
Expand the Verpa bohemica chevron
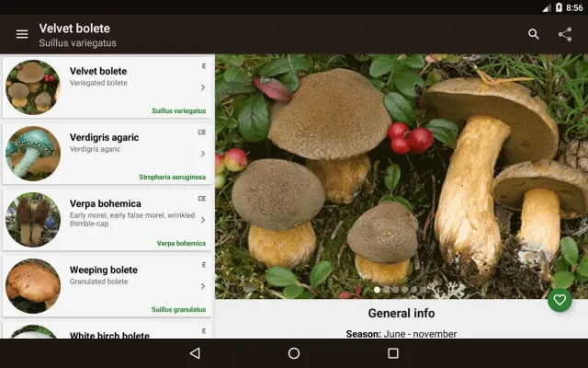click(202, 220)
